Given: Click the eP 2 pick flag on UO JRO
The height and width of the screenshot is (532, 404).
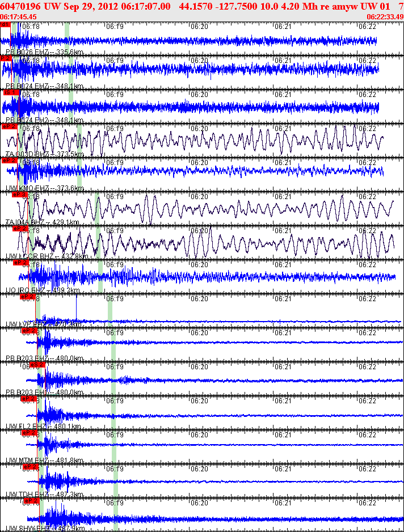Looking at the screenshot, I should (x=20, y=263).
